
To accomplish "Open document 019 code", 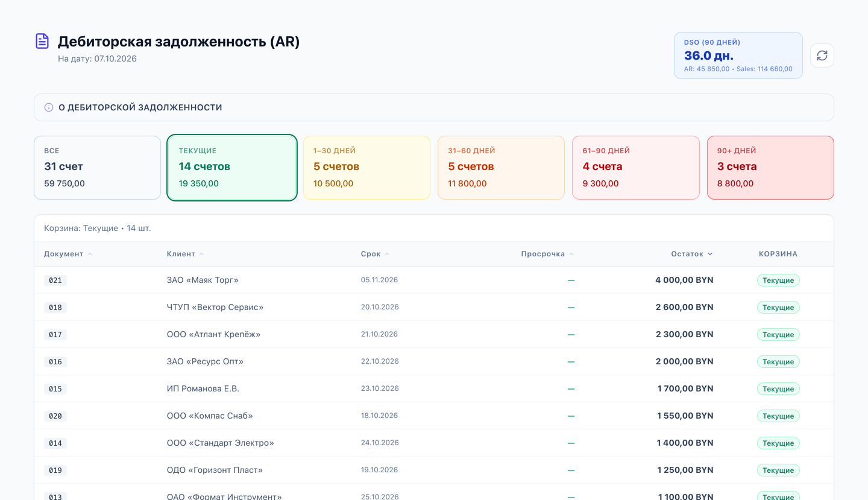I will [55, 470].
